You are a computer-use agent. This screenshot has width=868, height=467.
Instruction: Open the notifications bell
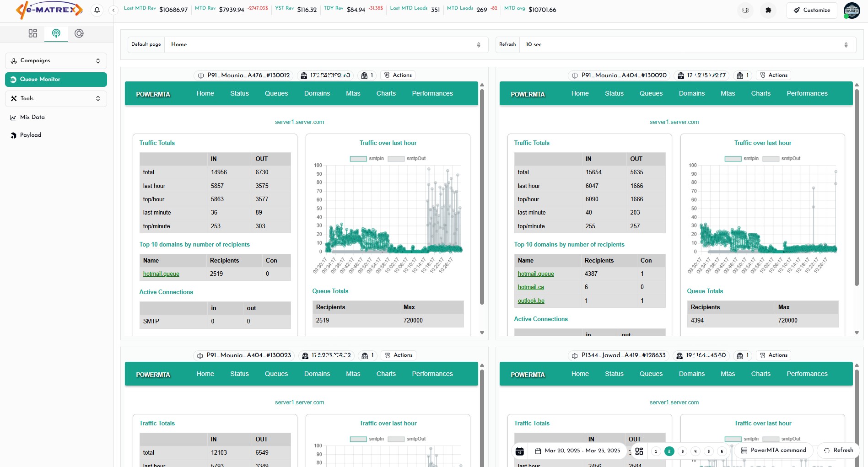(97, 10)
